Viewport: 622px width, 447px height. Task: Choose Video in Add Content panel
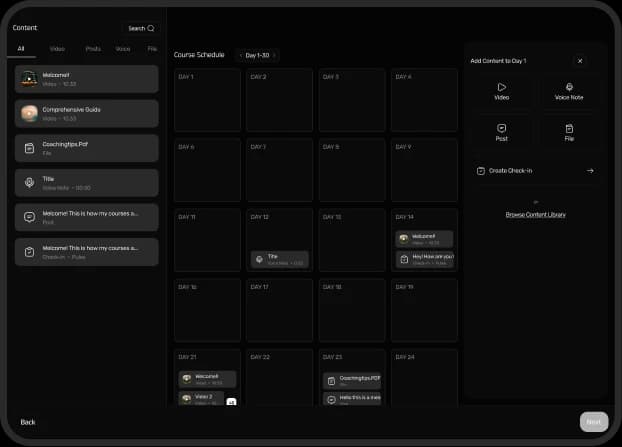coord(501,92)
